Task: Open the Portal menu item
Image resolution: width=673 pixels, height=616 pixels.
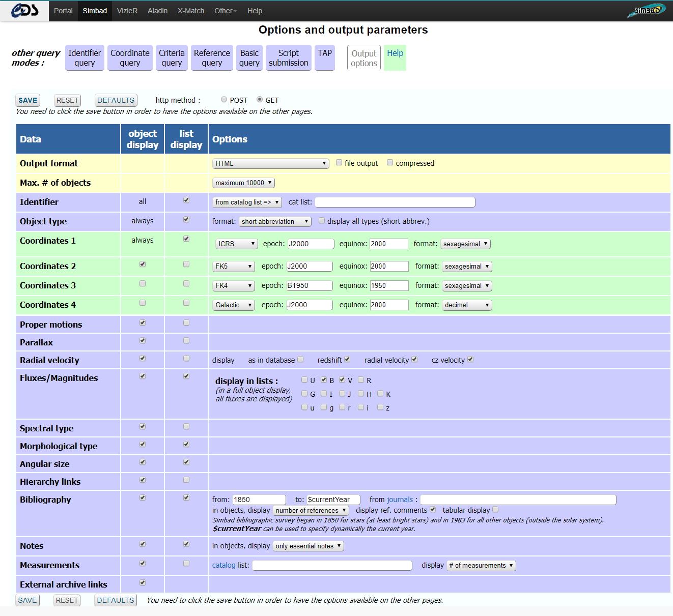Action: coord(63,11)
